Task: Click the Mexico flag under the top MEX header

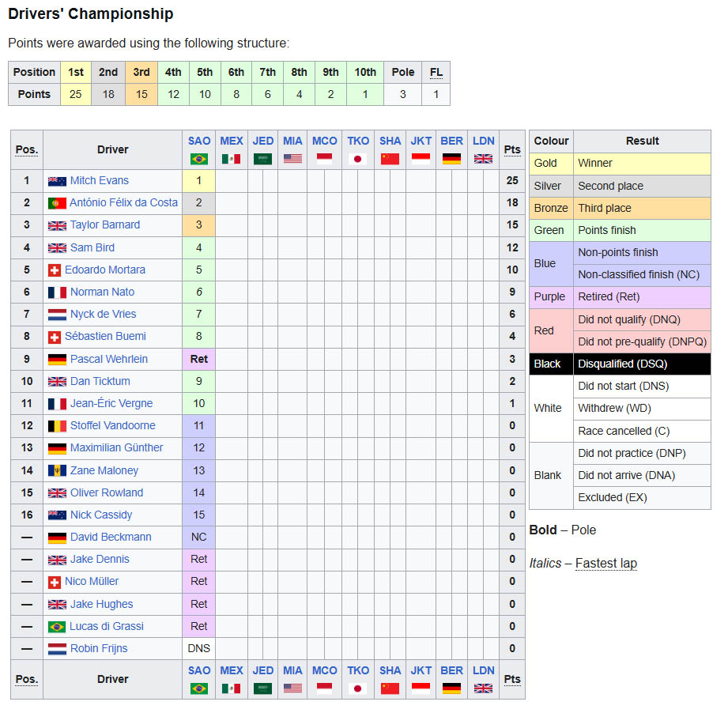Action: [x=232, y=159]
